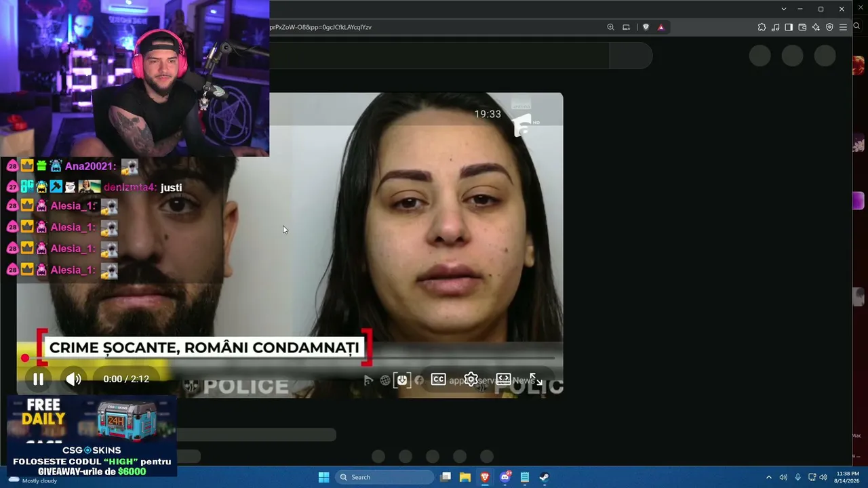
Task: Open the video settings gear
Action: coord(471,380)
